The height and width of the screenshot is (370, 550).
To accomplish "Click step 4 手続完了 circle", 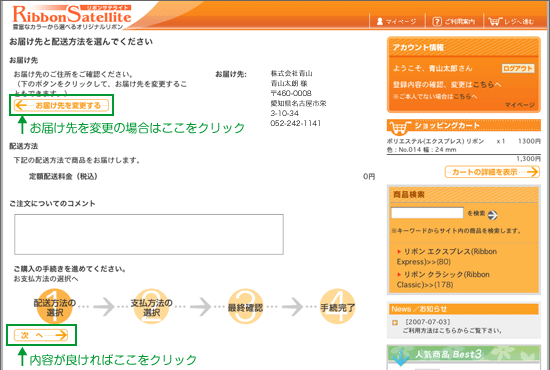I will [x=337, y=307].
